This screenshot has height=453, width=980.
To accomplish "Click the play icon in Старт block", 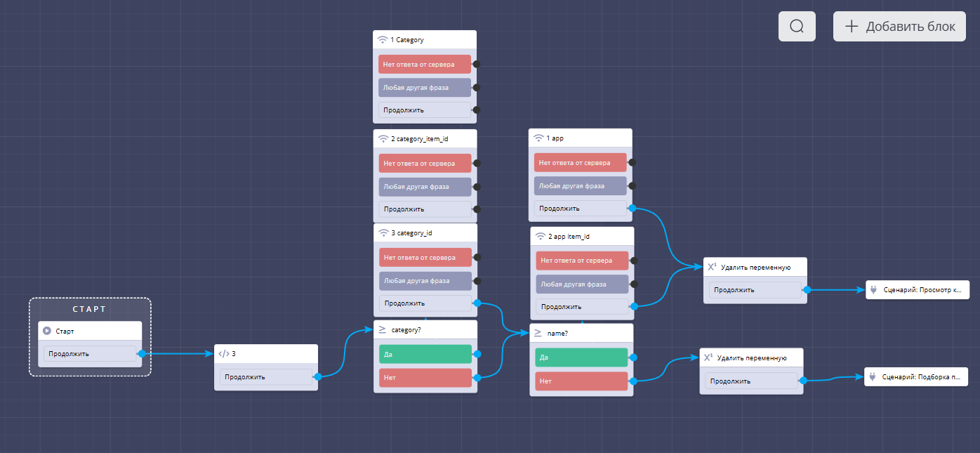I will [47, 331].
